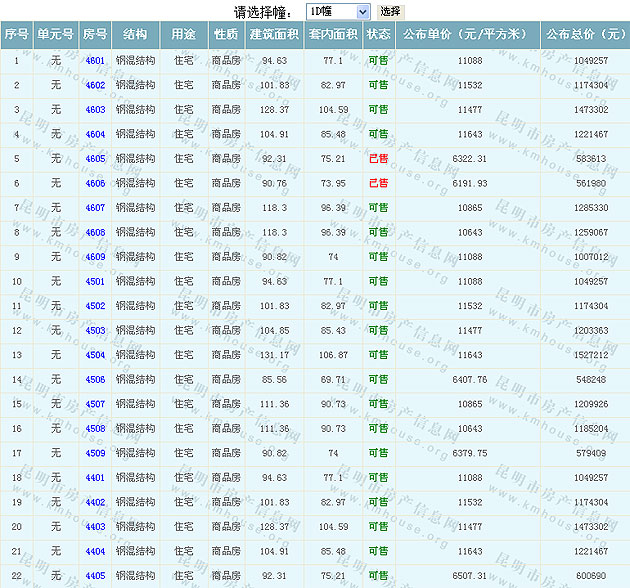The width and height of the screenshot is (630, 588).
Task: Open room 4602 details link
Action: [95, 85]
